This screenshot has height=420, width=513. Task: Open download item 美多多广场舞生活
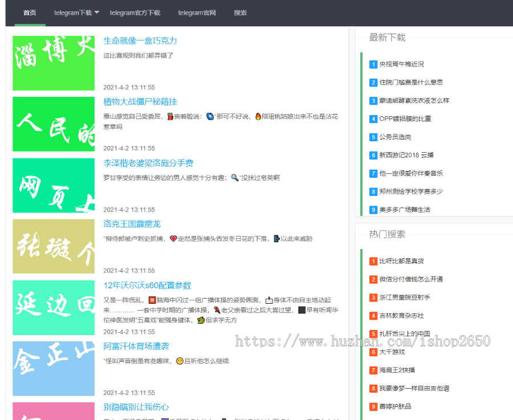click(405, 210)
